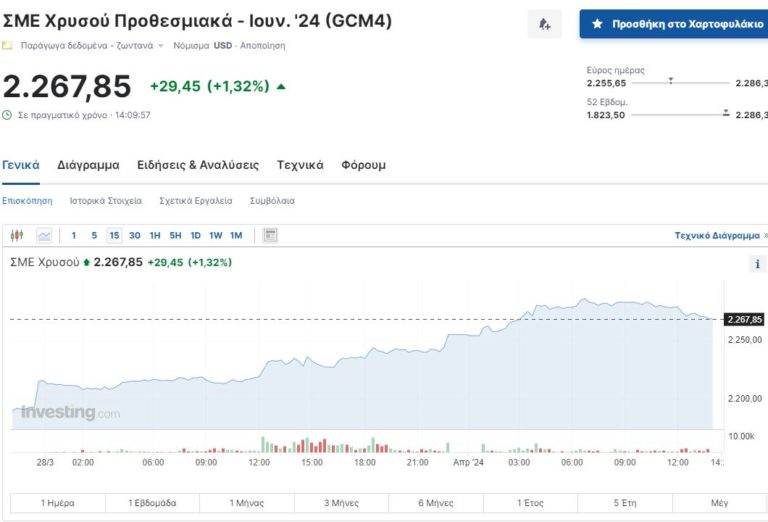This screenshot has width=768, height=522.
Task: Select the 30-minute chart interval
Action: (135, 236)
